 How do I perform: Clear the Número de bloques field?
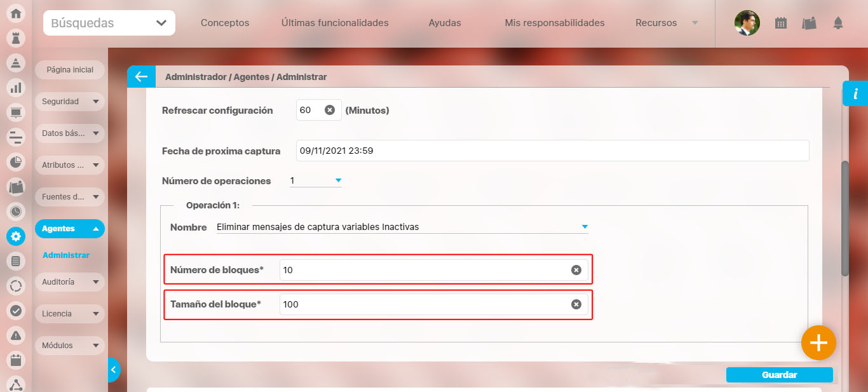(x=576, y=270)
